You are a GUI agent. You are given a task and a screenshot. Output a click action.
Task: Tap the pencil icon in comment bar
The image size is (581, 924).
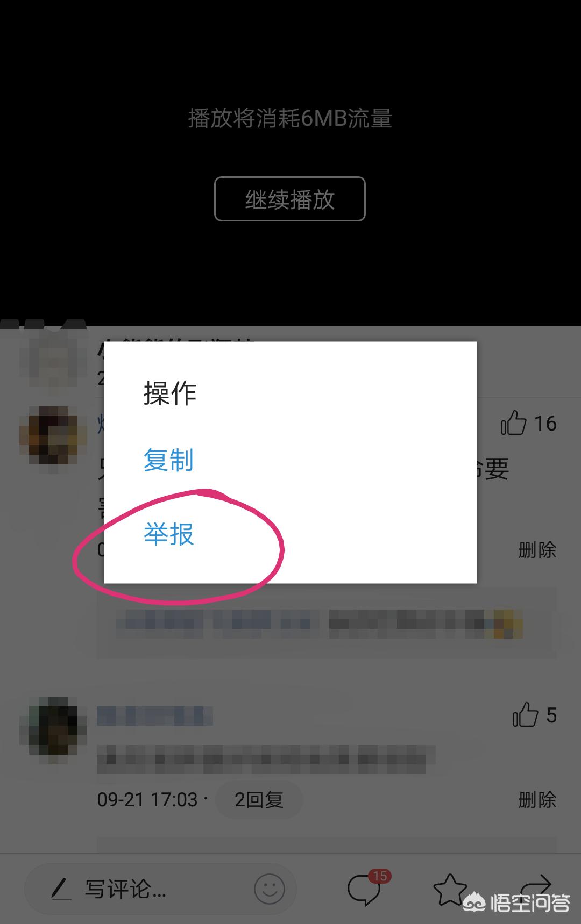[x=61, y=889]
